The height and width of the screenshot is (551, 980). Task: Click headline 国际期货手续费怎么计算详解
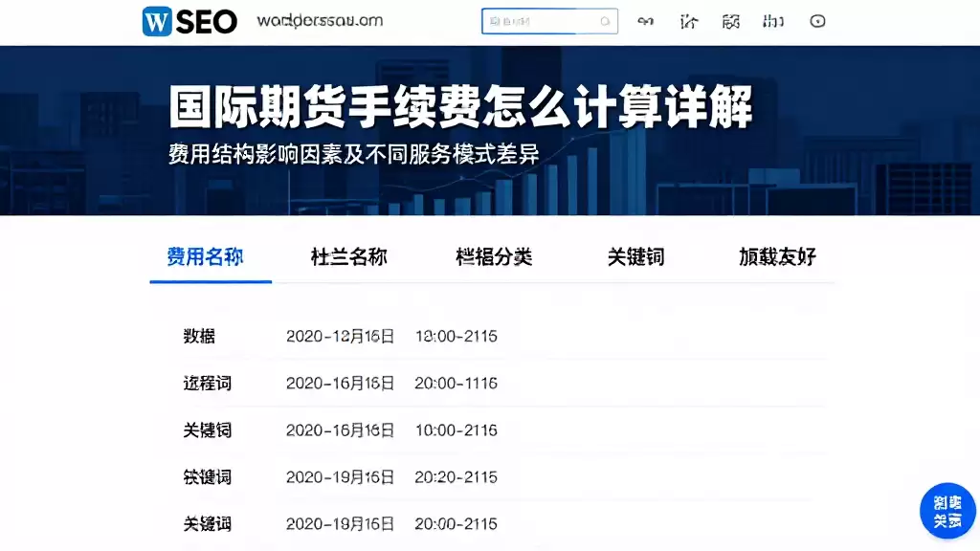(460, 107)
